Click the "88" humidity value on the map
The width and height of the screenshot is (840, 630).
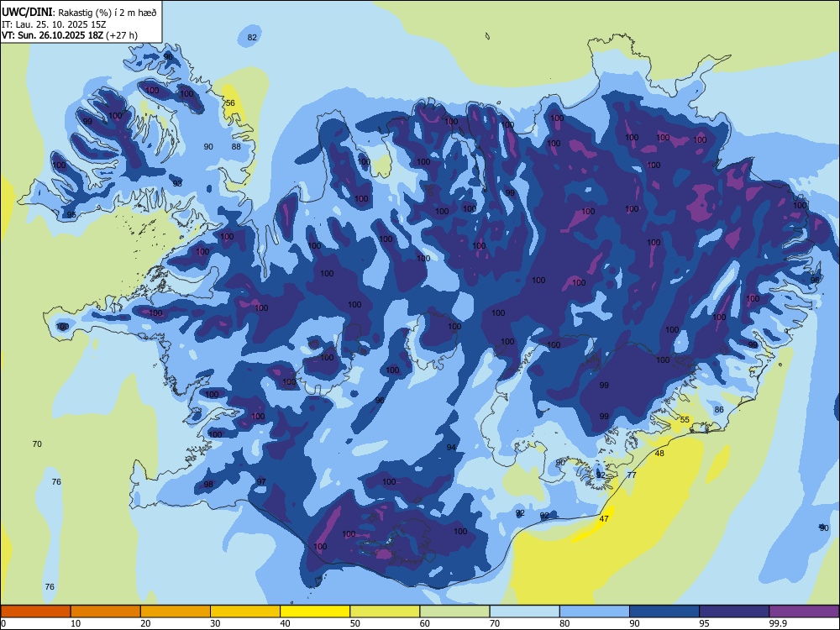click(x=236, y=146)
